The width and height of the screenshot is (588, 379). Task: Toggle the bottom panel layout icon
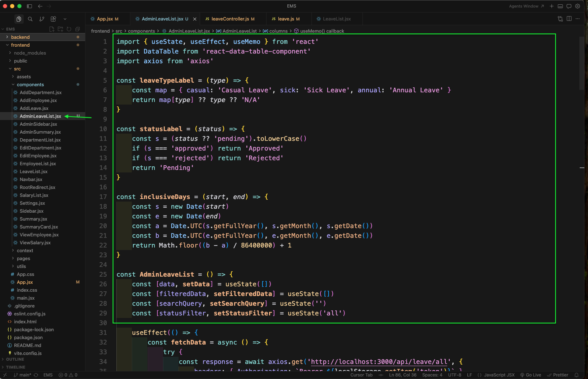(x=560, y=6)
